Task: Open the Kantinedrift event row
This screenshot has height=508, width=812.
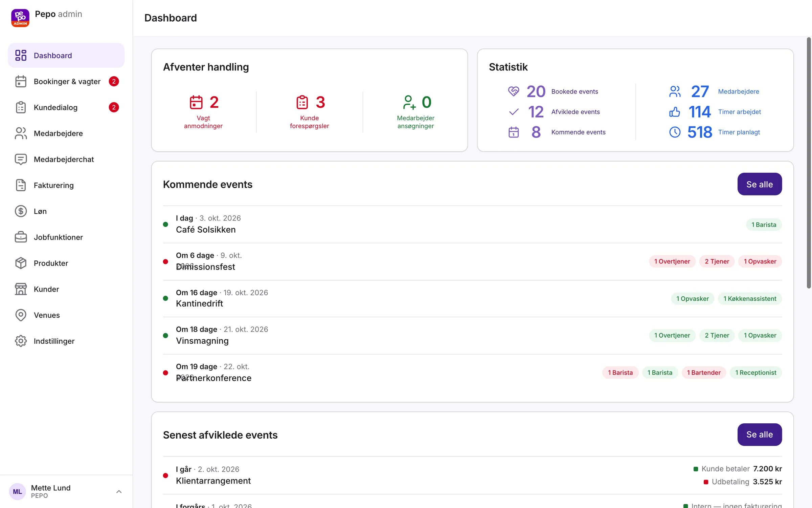Action: coord(472,298)
